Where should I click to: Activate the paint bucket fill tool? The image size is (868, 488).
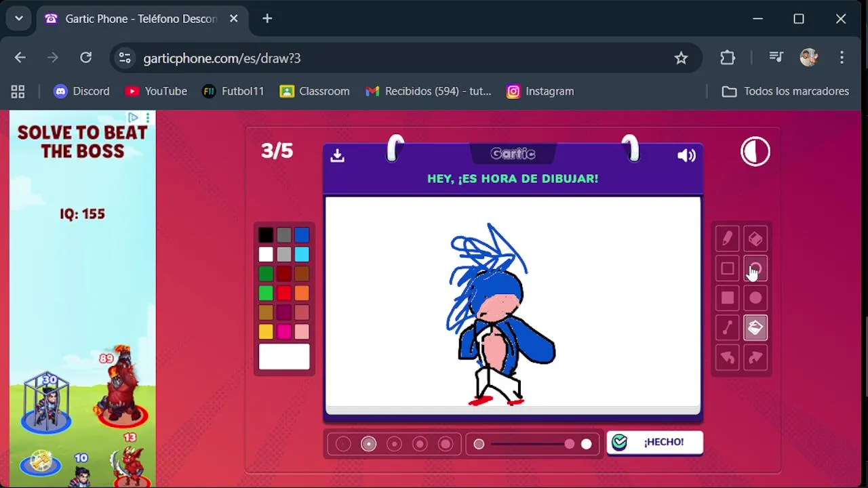[755, 328]
